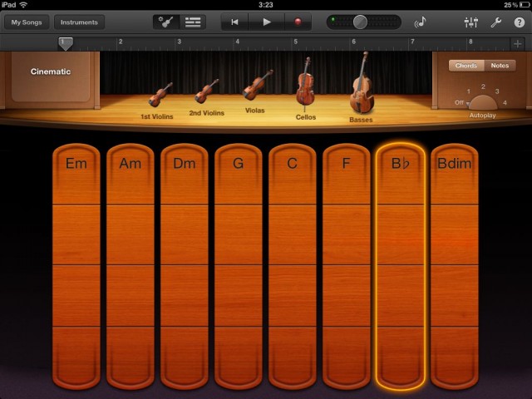The height and width of the screenshot is (399, 532).
Task: Add a song section with plus button
Action: click(x=517, y=42)
